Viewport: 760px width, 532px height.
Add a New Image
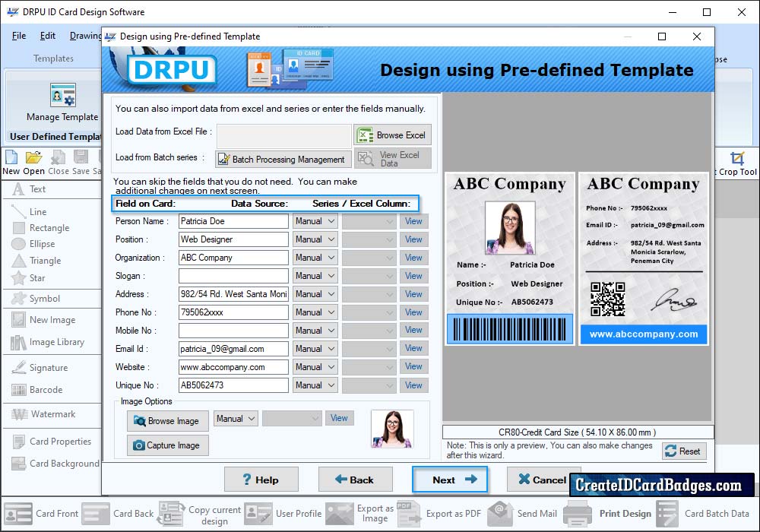coord(43,320)
